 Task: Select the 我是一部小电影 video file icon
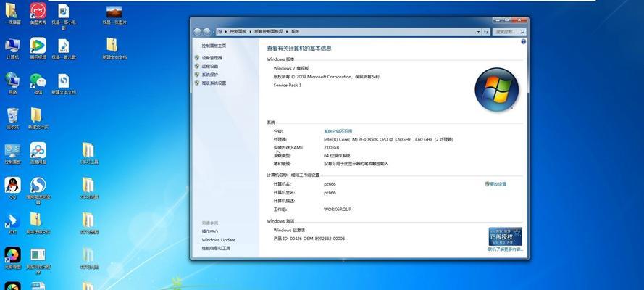coord(63,17)
